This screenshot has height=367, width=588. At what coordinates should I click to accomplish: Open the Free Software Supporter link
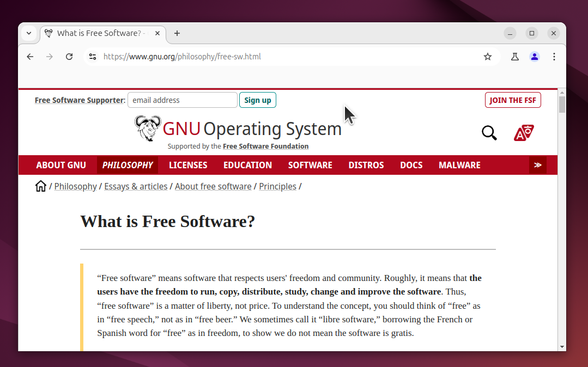point(79,100)
